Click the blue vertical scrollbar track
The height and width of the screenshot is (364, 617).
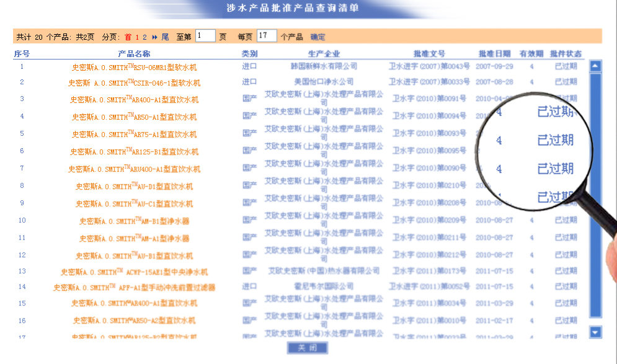595,195
